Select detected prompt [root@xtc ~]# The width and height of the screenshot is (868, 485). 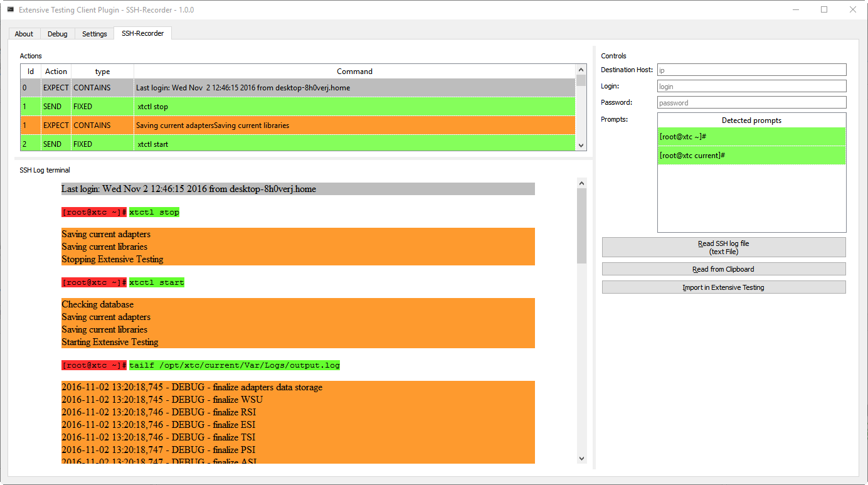[751, 136]
